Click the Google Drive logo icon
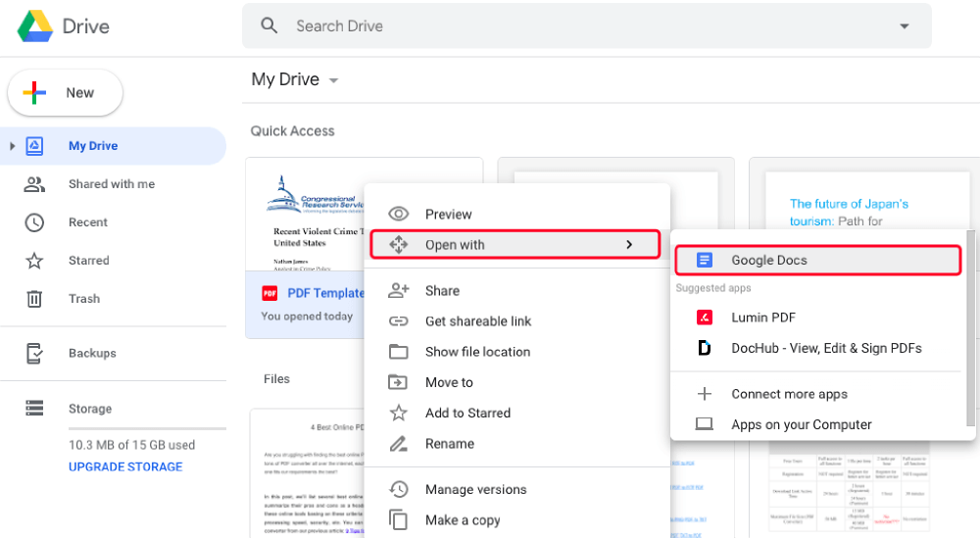 (35, 26)
